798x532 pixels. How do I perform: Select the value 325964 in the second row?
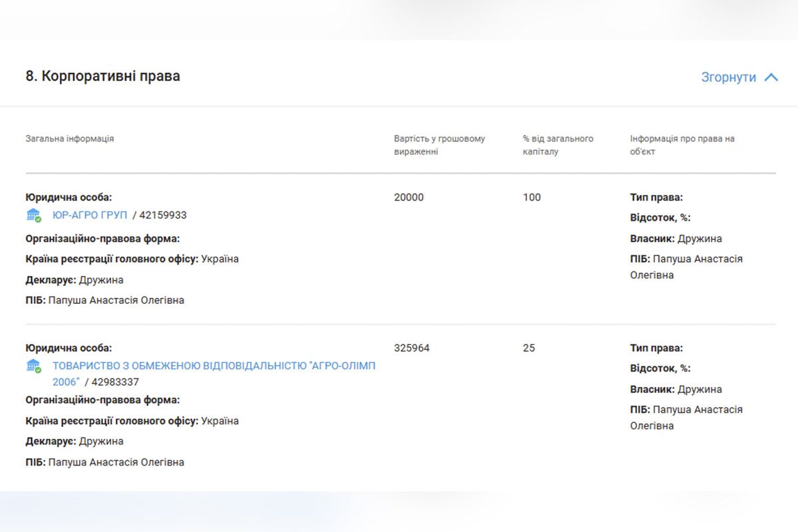[x=412, y=348]
